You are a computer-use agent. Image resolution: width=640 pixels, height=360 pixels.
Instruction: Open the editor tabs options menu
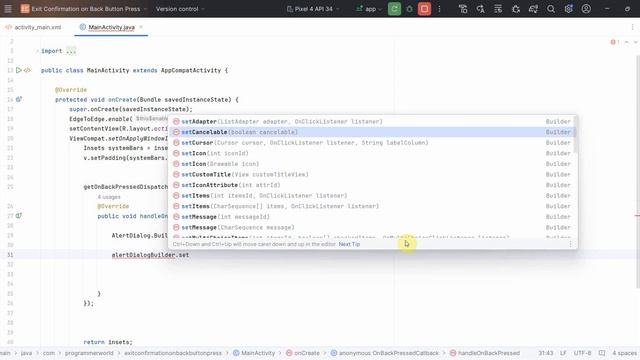(x=632, y=27)
